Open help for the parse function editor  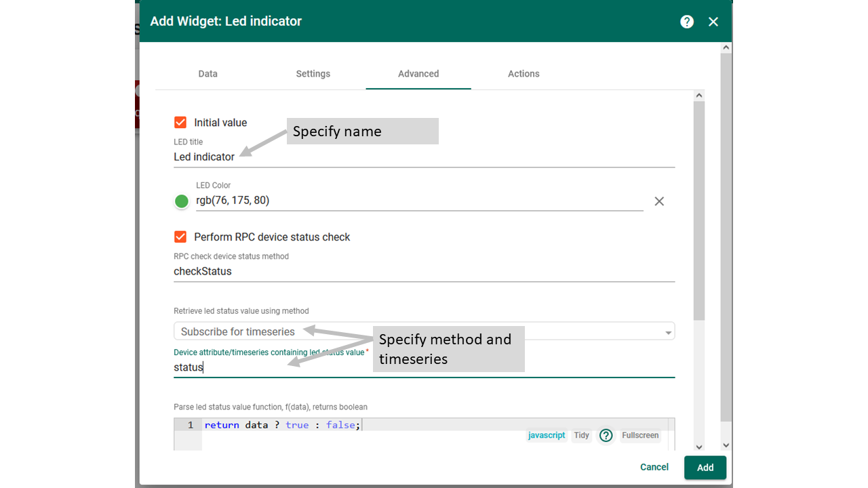pyautogui.click(x=606, y=435)
